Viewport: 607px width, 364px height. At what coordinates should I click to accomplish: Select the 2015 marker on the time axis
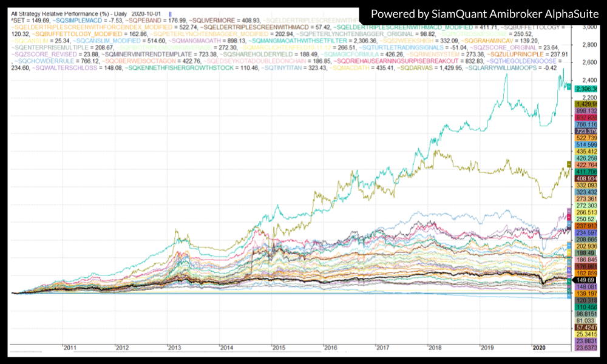click(279, 348)
